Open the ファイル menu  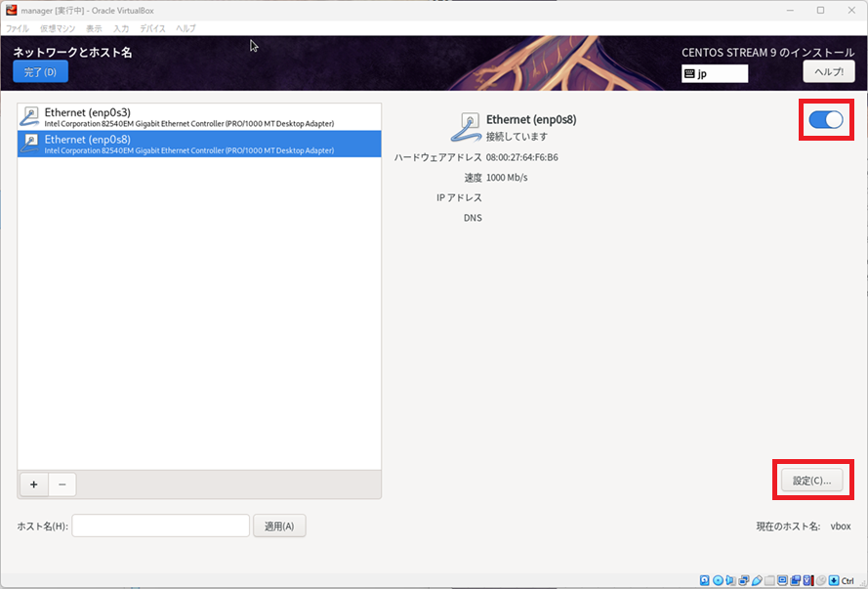point(18,28)
